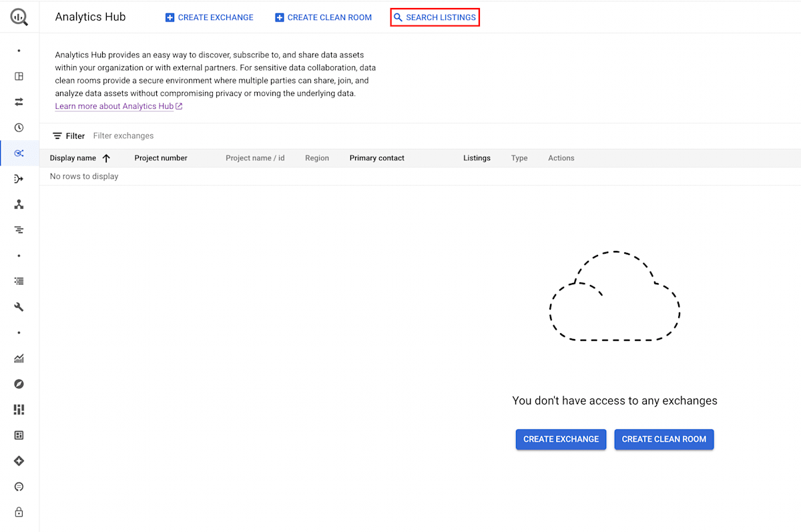Open the staggered-lines sidebar icon
801x532 pixels.
19,230
